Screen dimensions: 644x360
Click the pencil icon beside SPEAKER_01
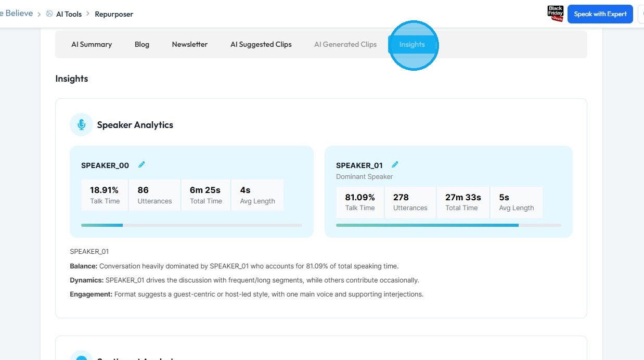395,165
